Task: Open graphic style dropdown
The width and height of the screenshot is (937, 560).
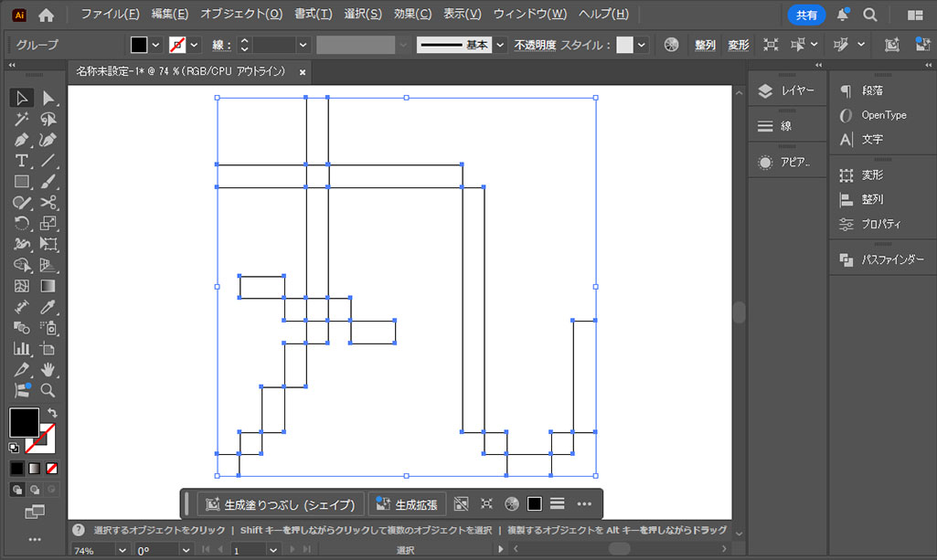Action: 642,45
